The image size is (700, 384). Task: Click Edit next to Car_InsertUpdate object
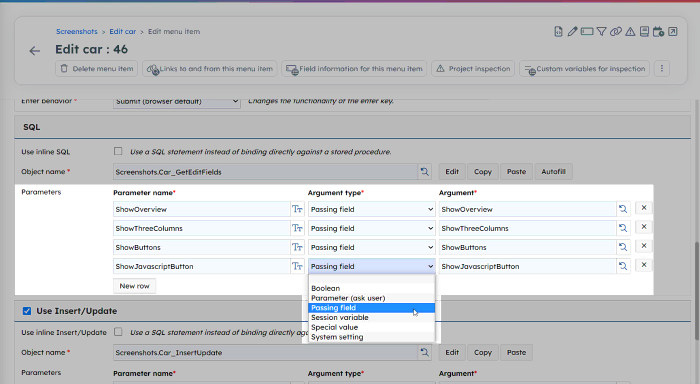(452, 352)
